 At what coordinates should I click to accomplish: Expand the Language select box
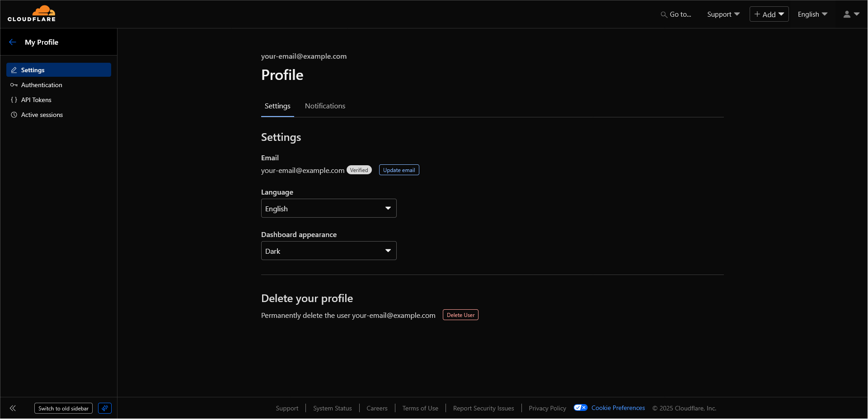pyautogui.click(x=329, y=208)
